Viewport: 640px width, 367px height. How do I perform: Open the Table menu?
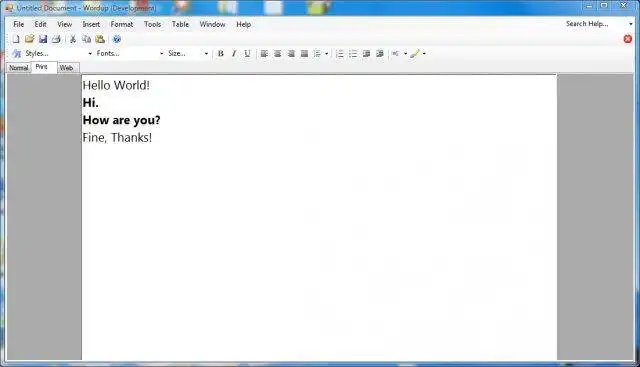180,24
